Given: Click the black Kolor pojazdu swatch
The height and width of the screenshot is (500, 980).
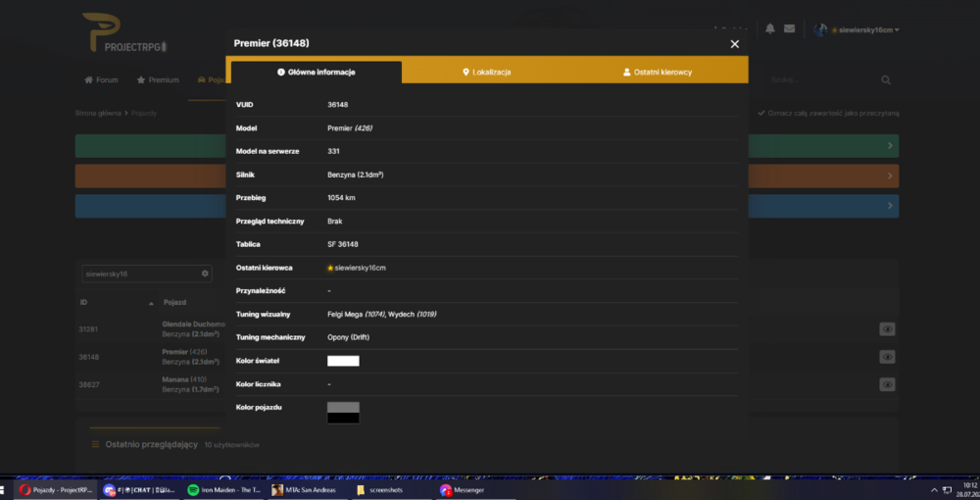Looking at the screenshot, I should [343, 418].
